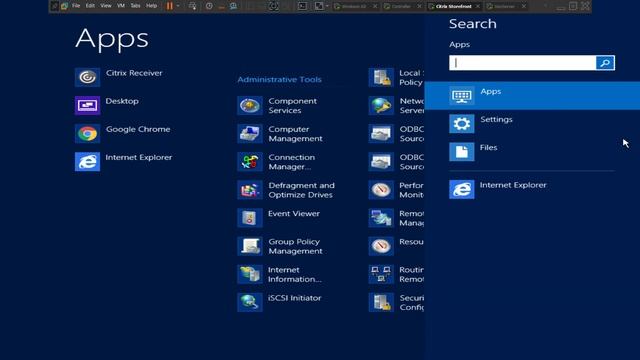Open the Performance Monitor icon

click(381, 190)
